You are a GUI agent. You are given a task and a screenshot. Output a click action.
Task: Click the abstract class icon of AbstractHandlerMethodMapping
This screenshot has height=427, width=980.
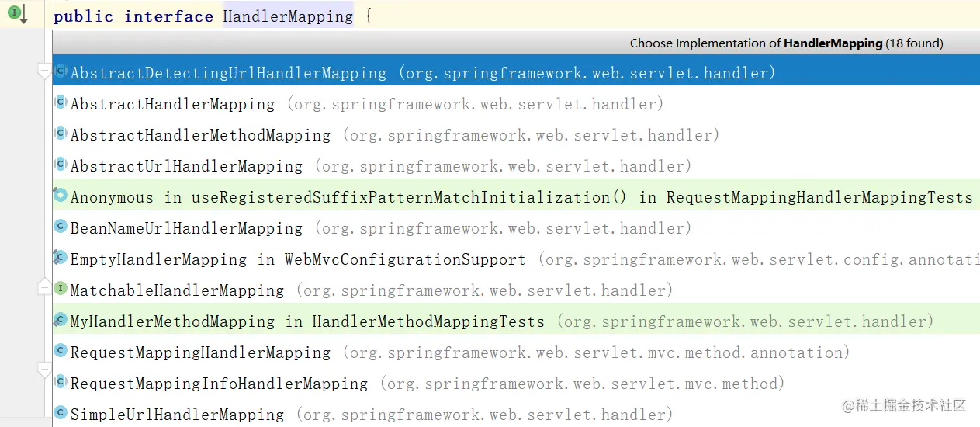coord(61,134)
